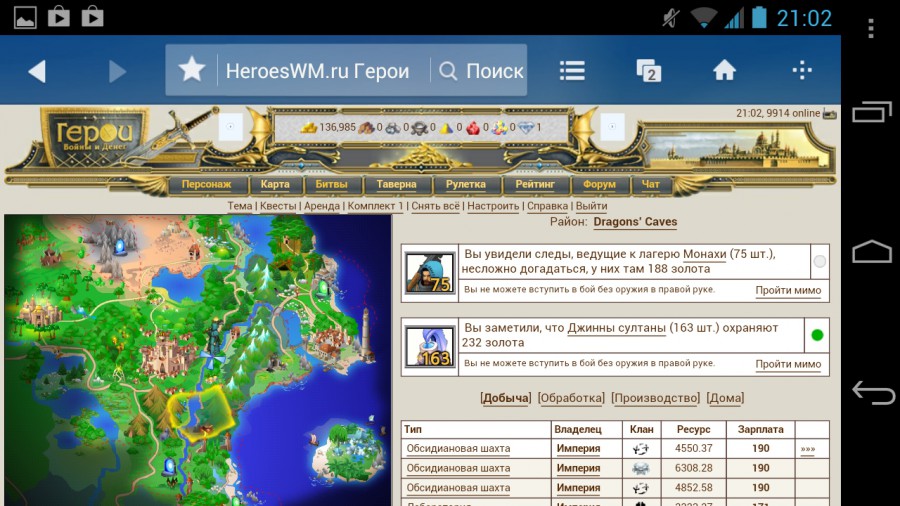This screenshot has height=506, width=900.
Task: Click the Поиск search field
Action: pyautogui.click(x=481, y=71)
